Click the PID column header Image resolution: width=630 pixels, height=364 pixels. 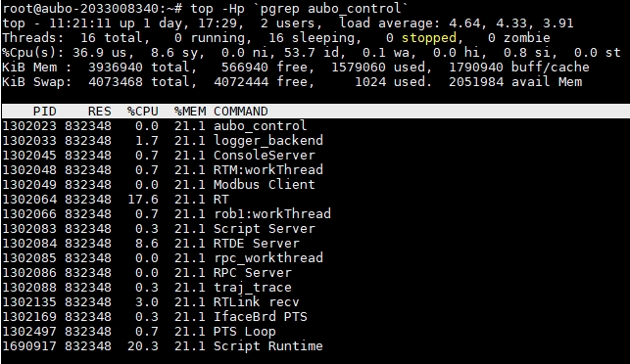coord(44,112)
